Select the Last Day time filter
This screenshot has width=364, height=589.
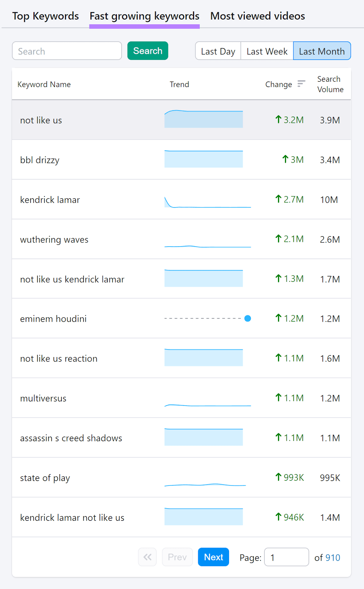pos(218,51)
